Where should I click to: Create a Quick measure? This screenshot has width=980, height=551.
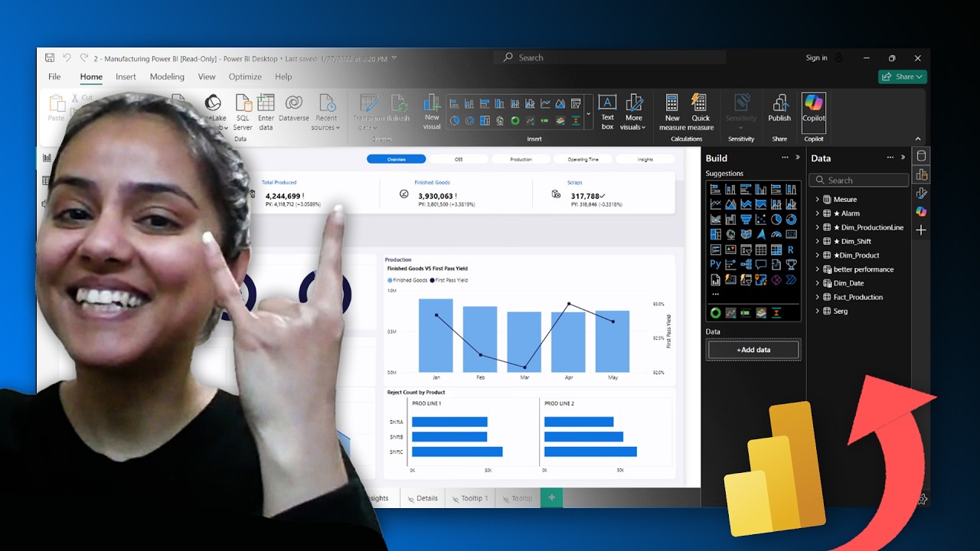pos(700,112)
